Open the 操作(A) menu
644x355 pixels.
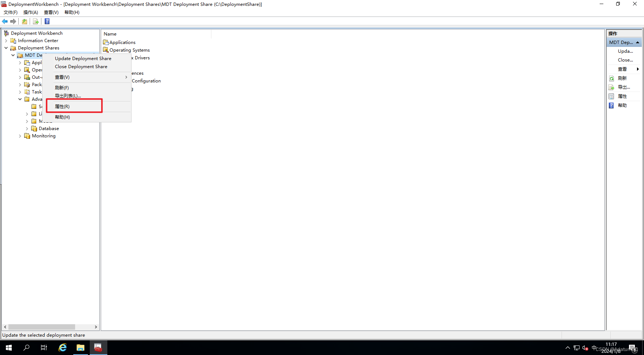pos(31,12)
